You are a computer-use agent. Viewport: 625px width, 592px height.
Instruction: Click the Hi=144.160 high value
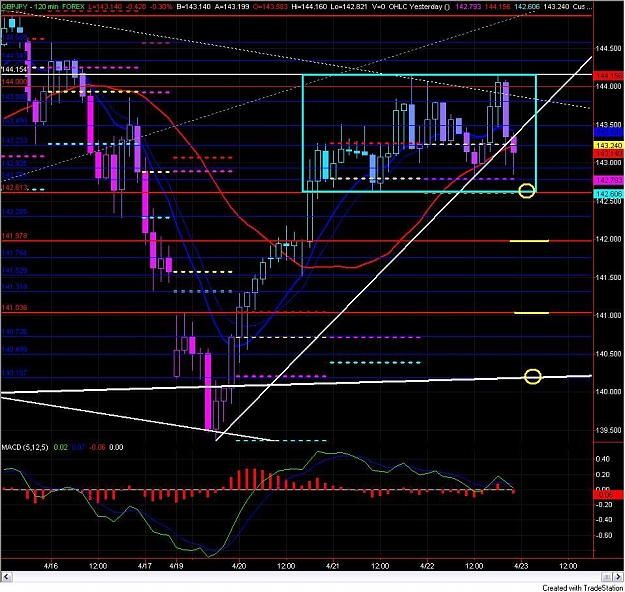309,7
